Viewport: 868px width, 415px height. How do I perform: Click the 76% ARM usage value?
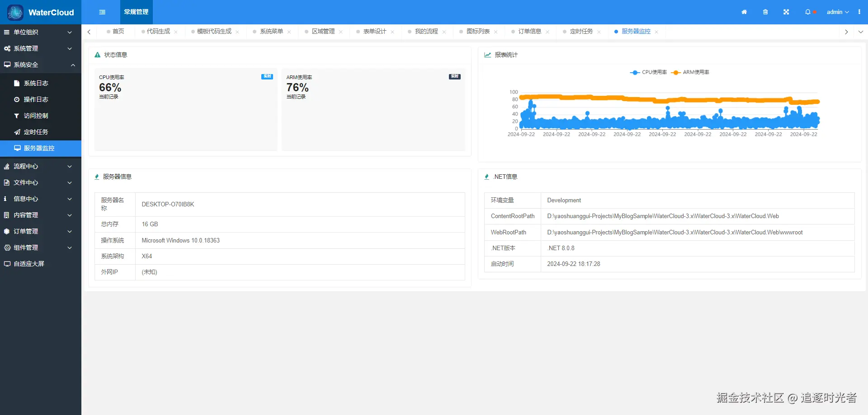pyautogui.click(x=297, y=87)
